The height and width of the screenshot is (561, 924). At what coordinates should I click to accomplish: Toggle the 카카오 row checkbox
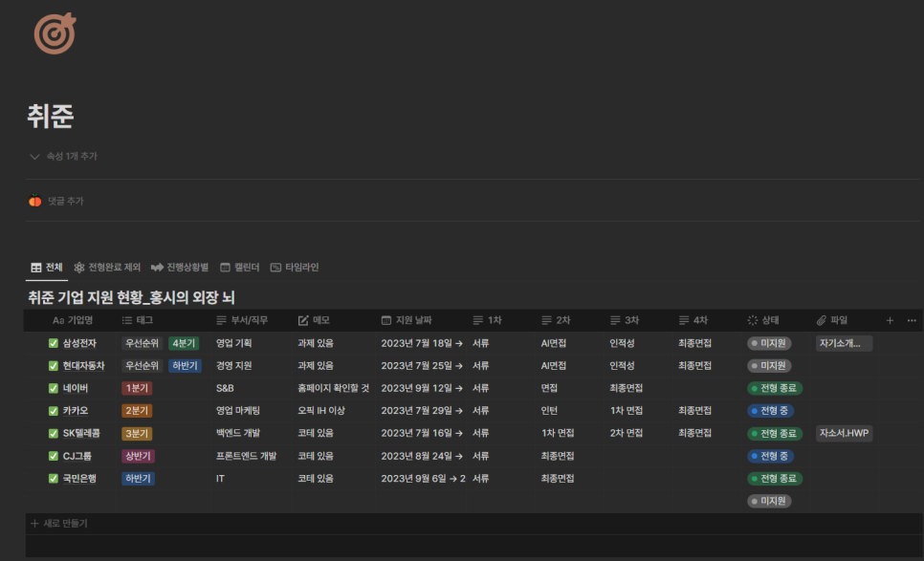point(53,410)
